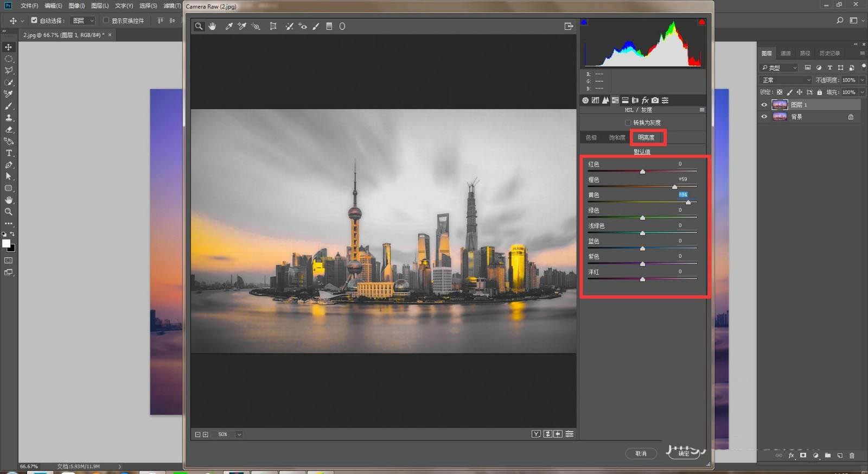Choose the Crop tool in Camera Raw

pyautogui.click(x=273, y=26)
